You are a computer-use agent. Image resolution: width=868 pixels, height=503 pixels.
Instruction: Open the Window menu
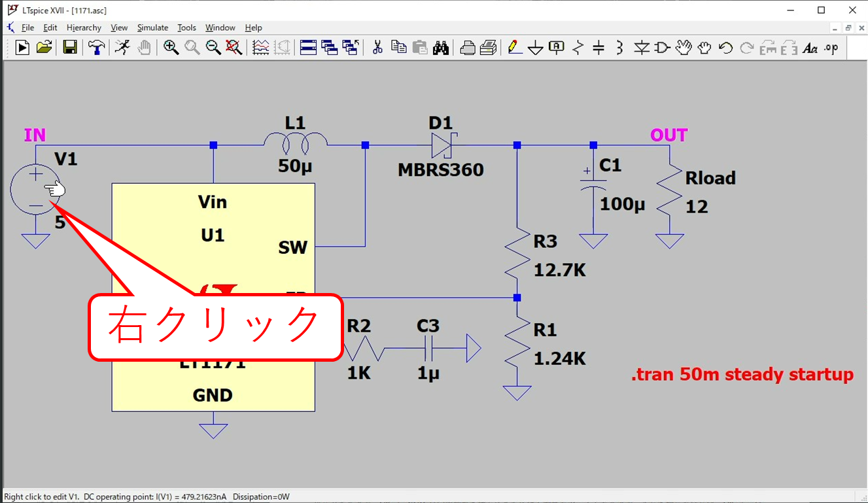(x=220, y=27)
